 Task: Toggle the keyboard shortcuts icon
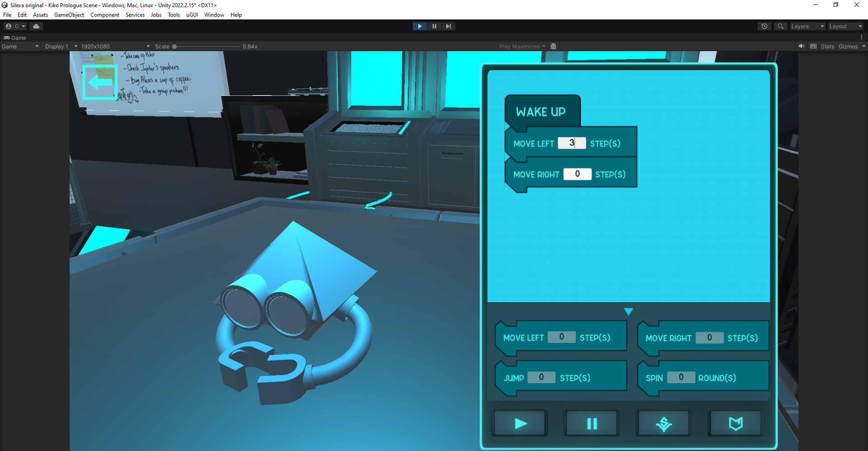tap(813, 46)
